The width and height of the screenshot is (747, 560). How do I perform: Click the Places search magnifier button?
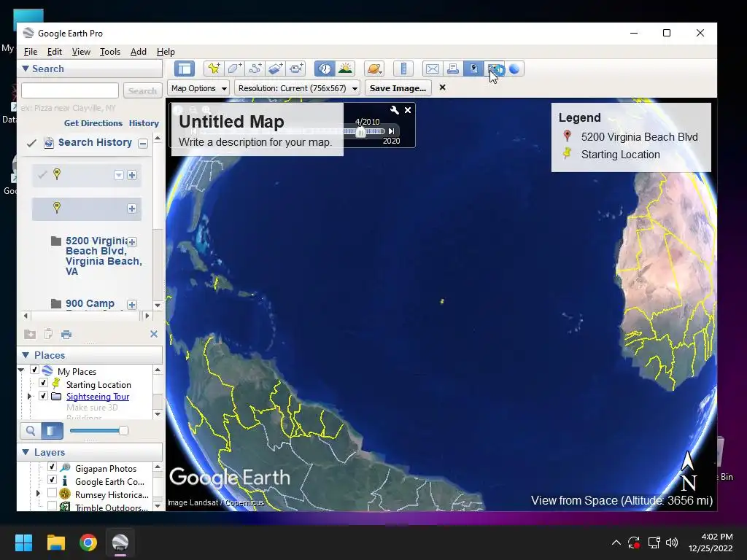click(31, 431)
